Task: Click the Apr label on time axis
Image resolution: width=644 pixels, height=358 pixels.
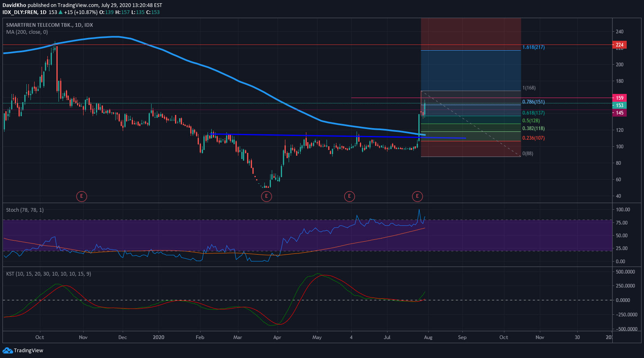Action: (277, 337)
